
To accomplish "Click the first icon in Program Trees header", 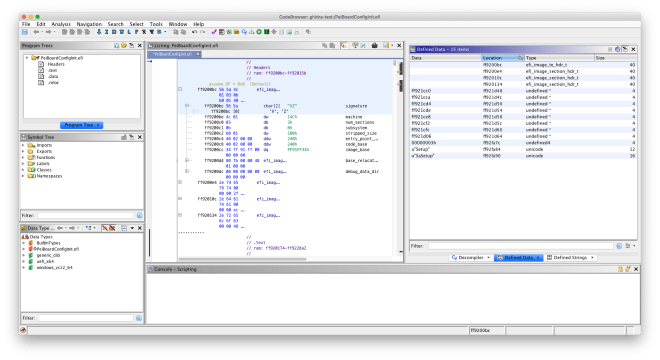I will [117, 45].
